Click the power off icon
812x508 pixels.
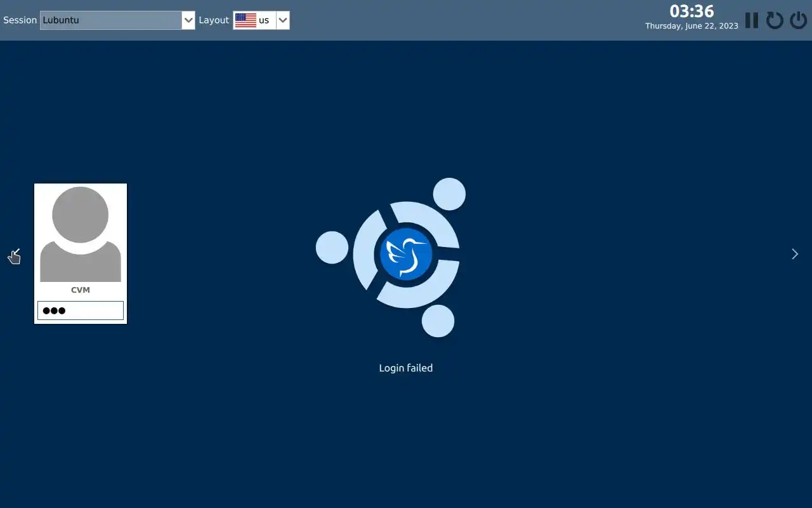799,20
